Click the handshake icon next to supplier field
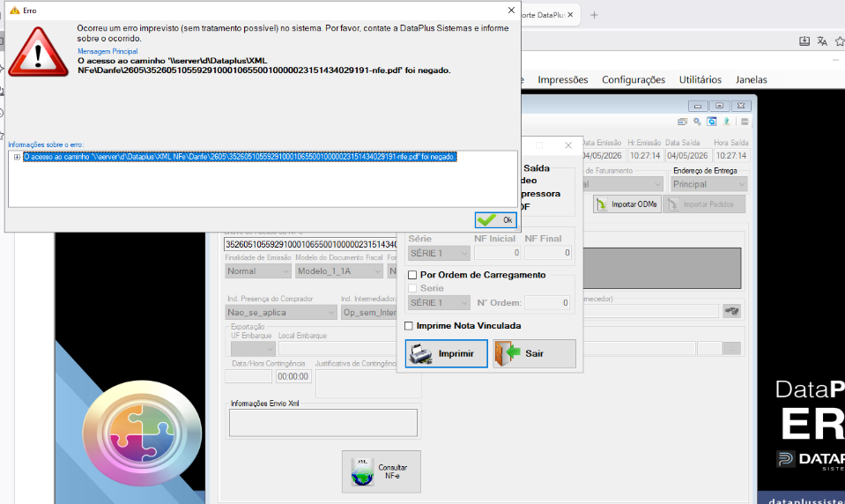 [732, 311]
